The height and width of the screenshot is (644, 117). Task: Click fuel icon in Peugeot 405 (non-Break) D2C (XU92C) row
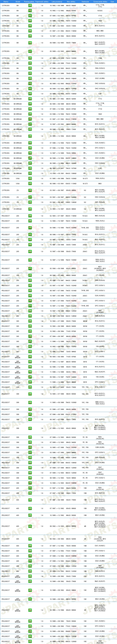30,546
